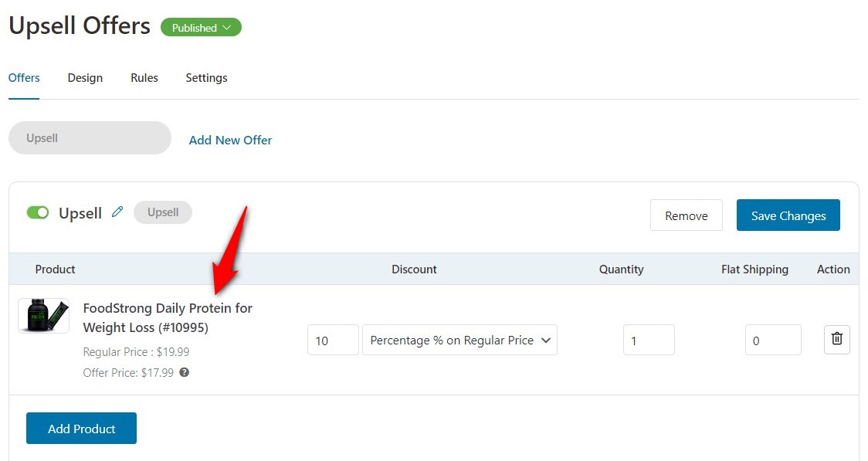Save changes to the Upsell offer

(x=788, y=215)
